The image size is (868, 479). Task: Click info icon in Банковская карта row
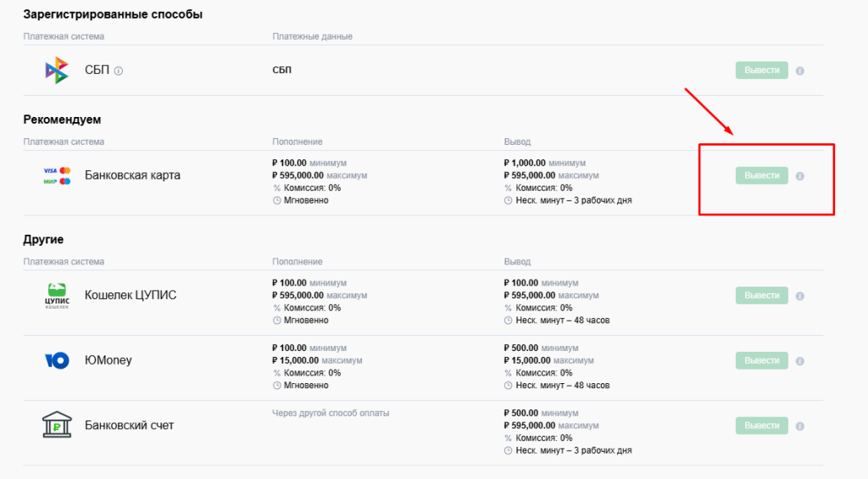pyautogui.click(x=800, y=176)
